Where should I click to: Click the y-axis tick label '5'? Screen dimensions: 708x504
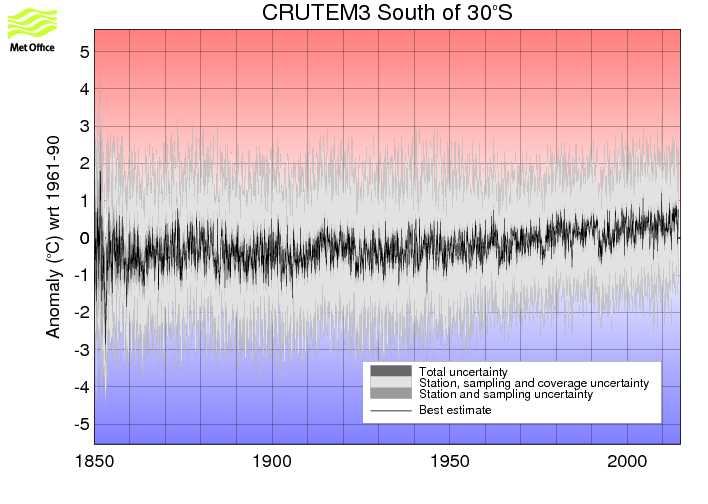85,52
